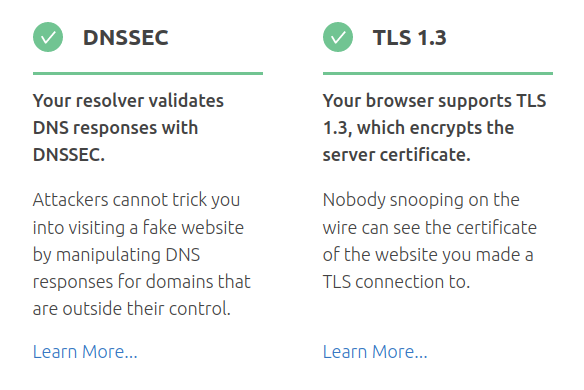Open the Learn More link under TLS 1.3
Screen dimensions: 584x390
coord(375,352)
